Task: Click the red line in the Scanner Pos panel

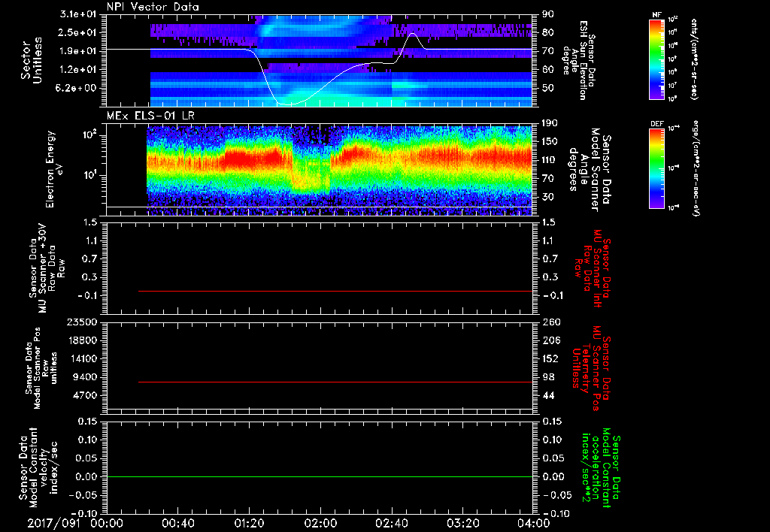Action: click(335, 382)
